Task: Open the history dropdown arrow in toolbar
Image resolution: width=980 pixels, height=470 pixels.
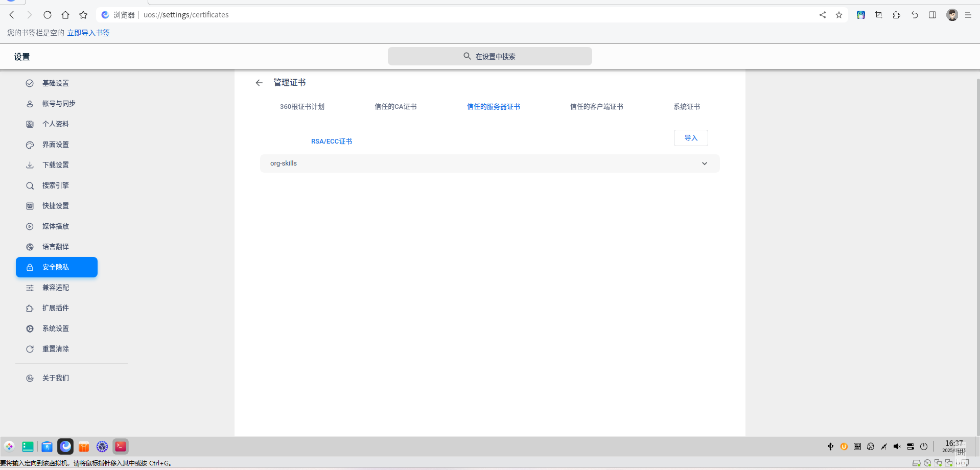Action: coord(915,15)
